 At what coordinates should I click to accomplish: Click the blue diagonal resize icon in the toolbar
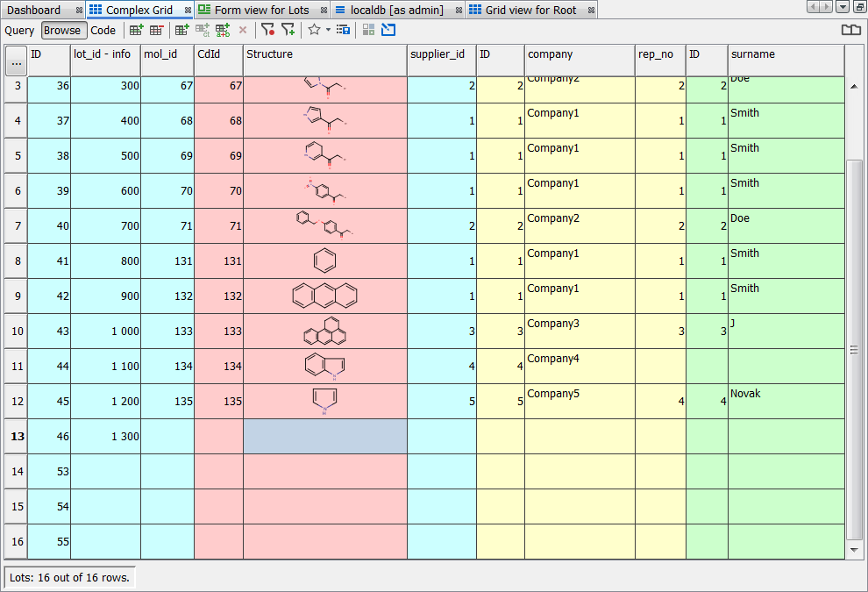[x=388, y=30]
